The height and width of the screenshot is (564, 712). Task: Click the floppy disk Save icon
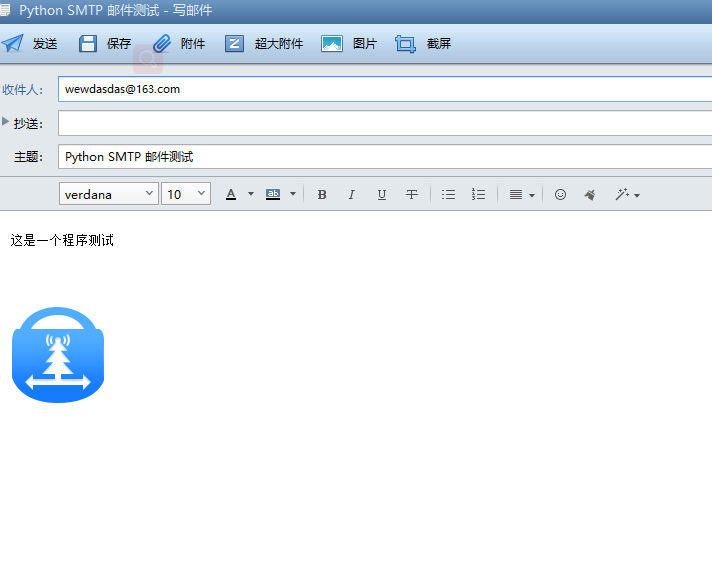coord(88,44)
